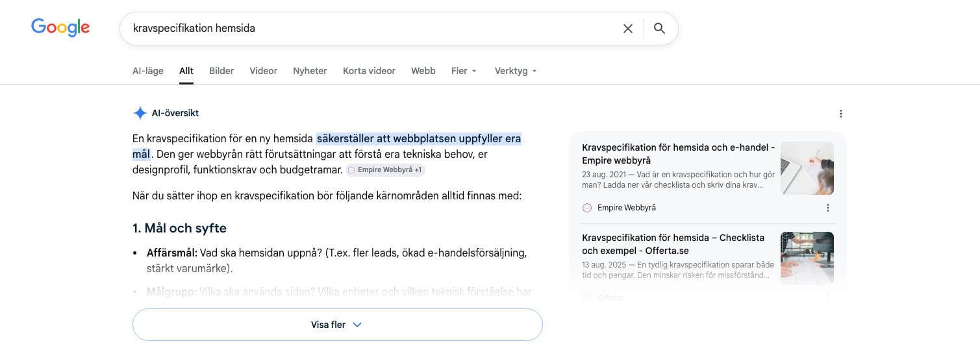The height and width of the screenshot is (350, 980).
Task: Open AI overview three-dot options menu
Action: [840, 114]
